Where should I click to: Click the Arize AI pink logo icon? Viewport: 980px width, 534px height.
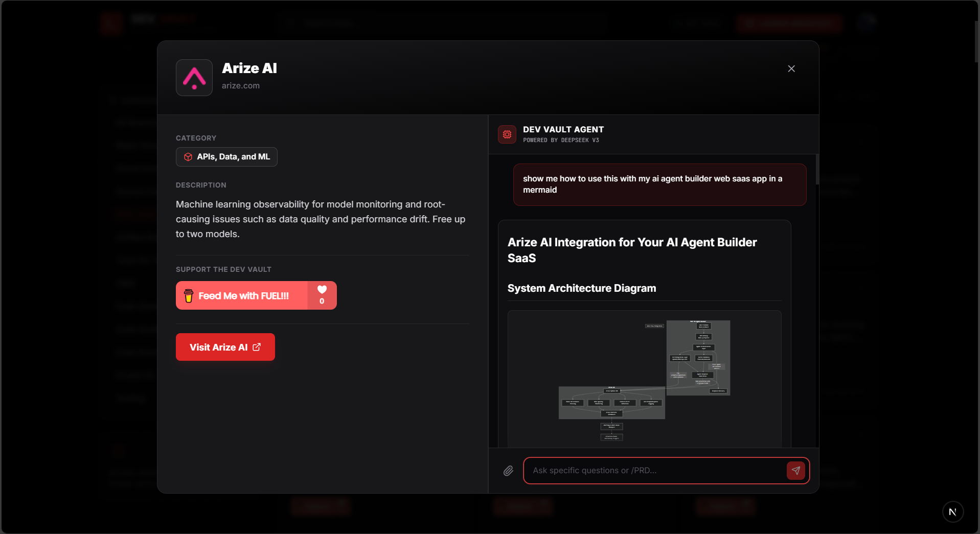pos(194,78)
